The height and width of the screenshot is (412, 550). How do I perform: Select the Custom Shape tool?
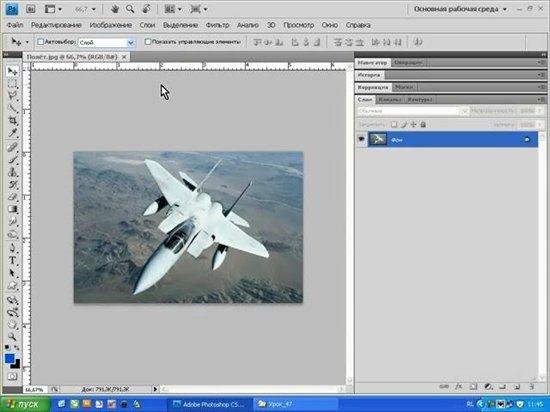pos(12,286)
